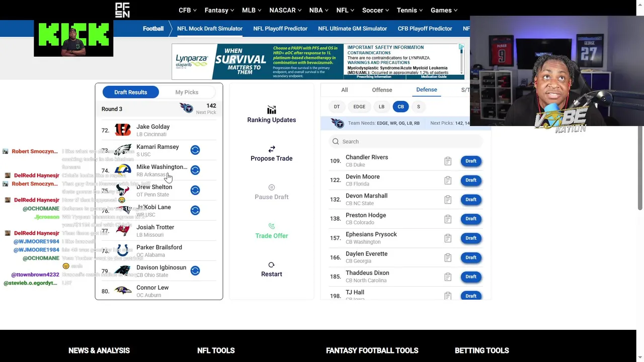Filter by LB position chip
Image resolution: width=644 pixels, height=362 pixels.
(381, 107)
